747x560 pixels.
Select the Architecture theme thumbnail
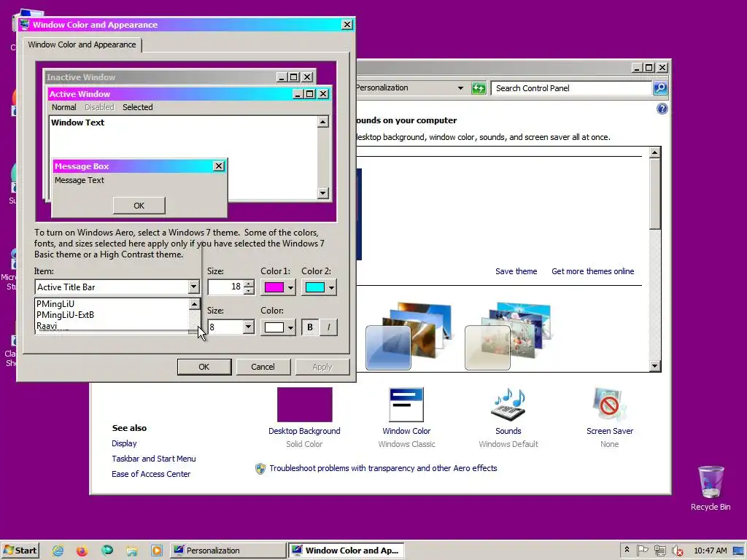[408, 335]
